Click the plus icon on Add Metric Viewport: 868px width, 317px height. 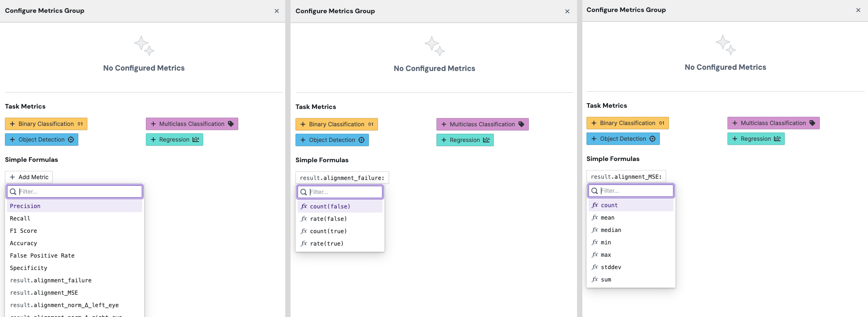click(12, 177)
